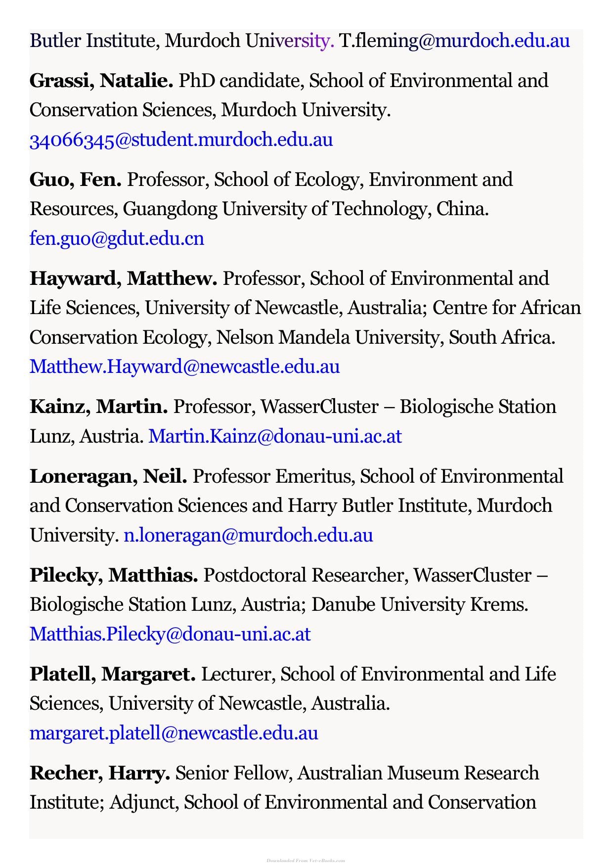The image size is (613, 868).
Task: Open the fen.guo@gdut.edu.cn email link
Action: tap(117, 239)
